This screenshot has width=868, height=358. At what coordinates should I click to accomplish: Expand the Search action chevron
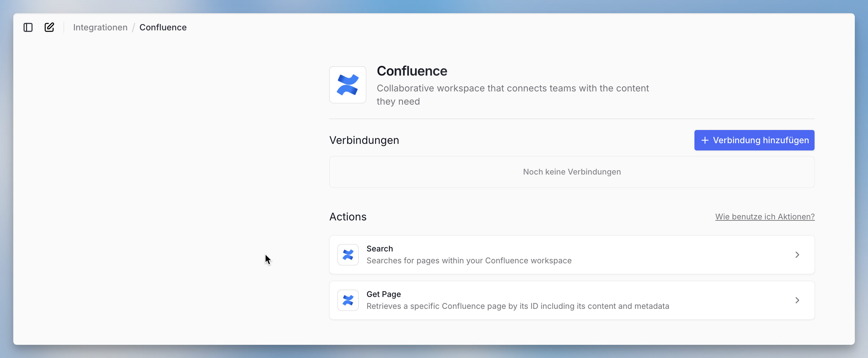(x=797, y=254)
